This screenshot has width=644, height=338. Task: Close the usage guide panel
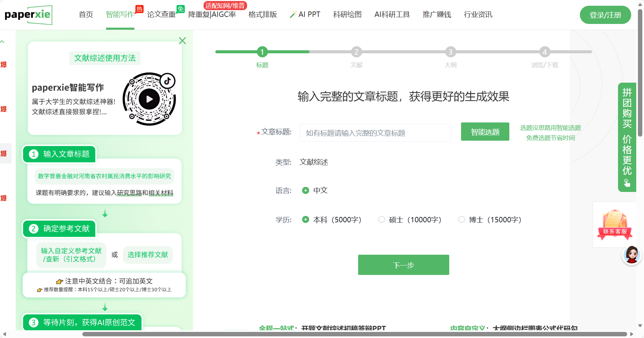(182, 41)
